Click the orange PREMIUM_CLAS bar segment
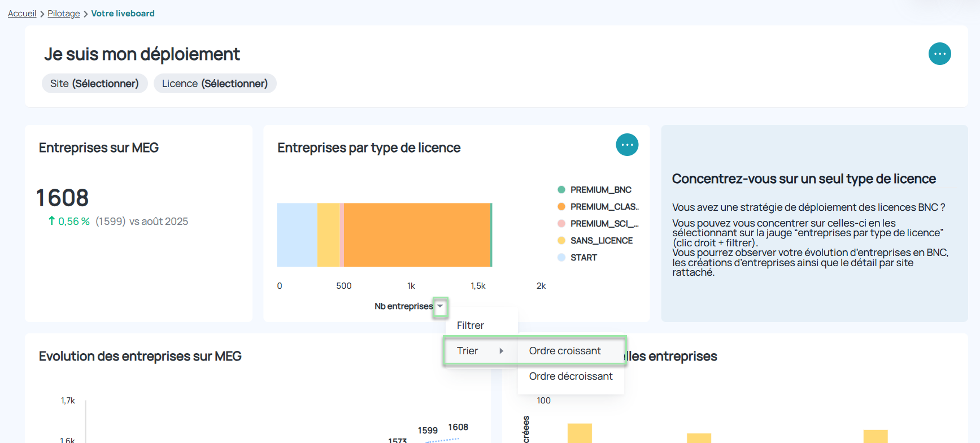 pyautogui.click(x=417, y=235)
